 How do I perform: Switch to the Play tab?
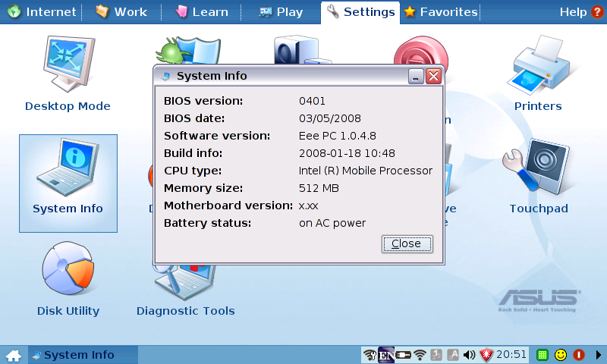pos(281,12)
